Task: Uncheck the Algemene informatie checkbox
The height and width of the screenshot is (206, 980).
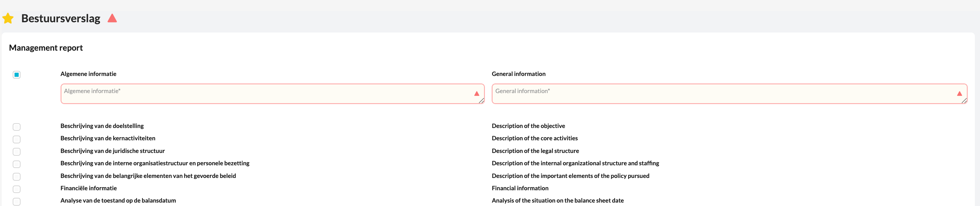Action: click(x=16, y=75)
